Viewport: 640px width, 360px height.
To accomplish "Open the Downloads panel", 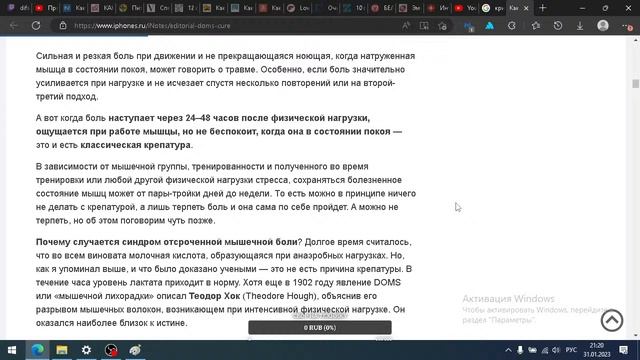I will [580, 26].
